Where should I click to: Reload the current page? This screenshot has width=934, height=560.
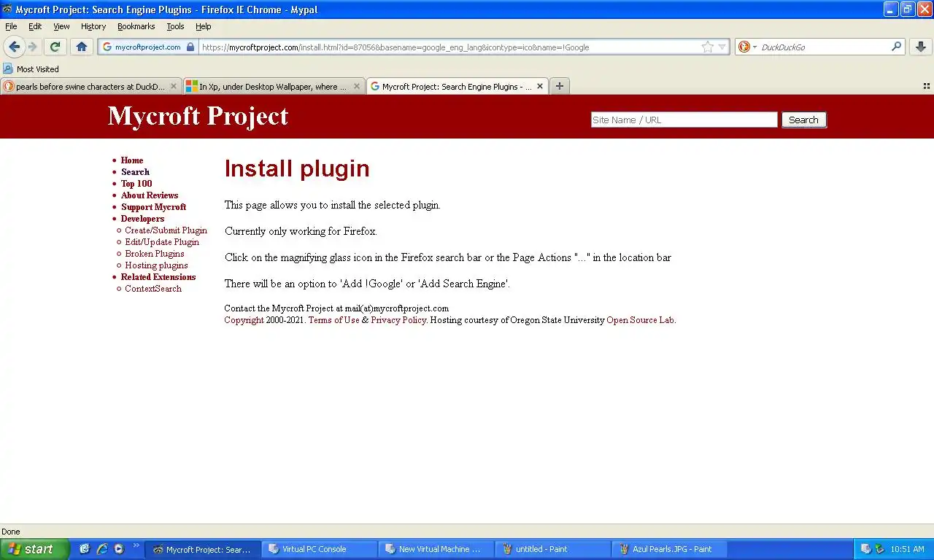(55, 47)
